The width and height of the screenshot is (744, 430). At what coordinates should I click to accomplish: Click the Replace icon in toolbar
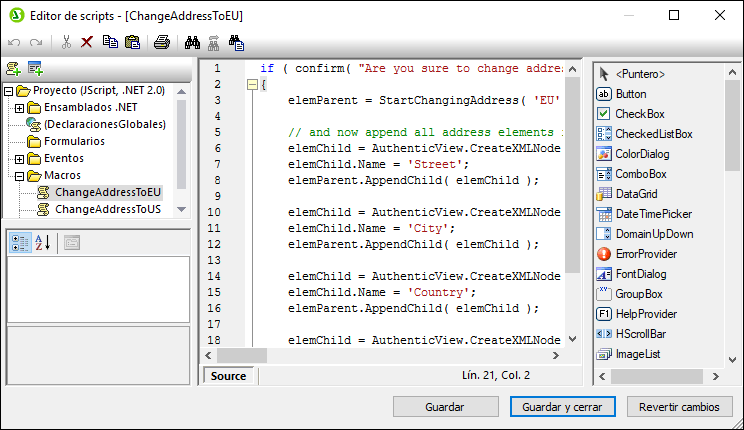click(236, 43)
